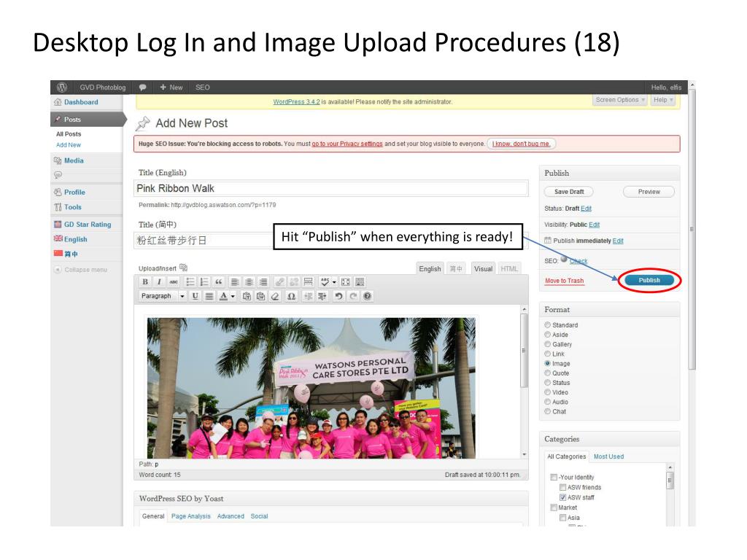Viewport: 747px width, 560px height.
Task: Collapse the admin sidebar menu
Action: [81, 270]
